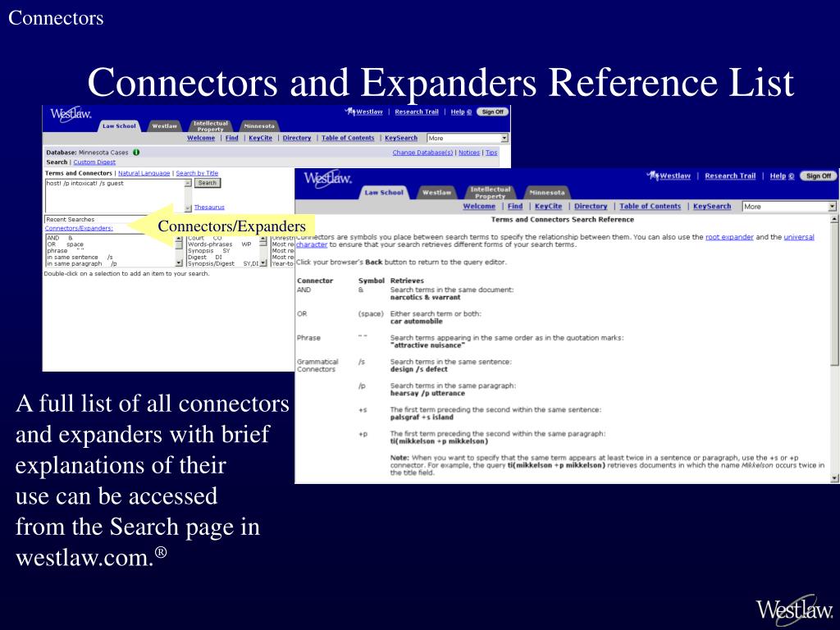Select Minnesota tab in back window
This screenshot has width=840, height=630.
pyautogui.click(x=258, y=126)
